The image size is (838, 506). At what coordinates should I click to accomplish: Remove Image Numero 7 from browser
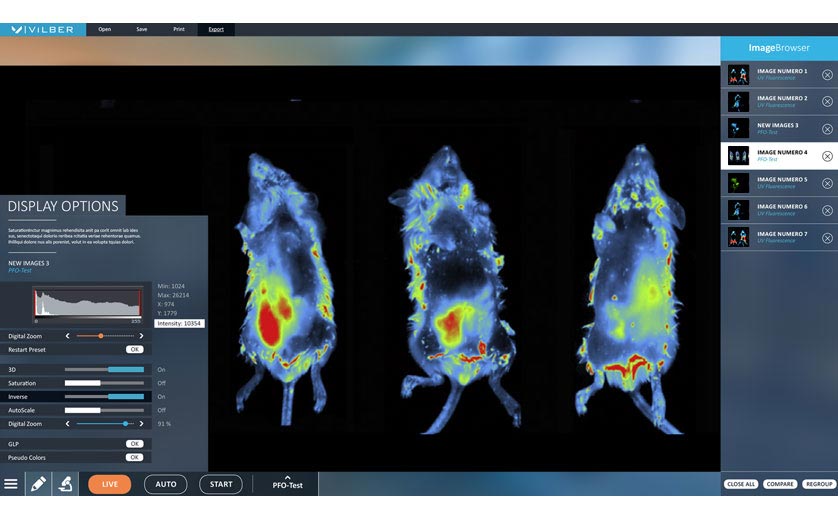point(827,237)
